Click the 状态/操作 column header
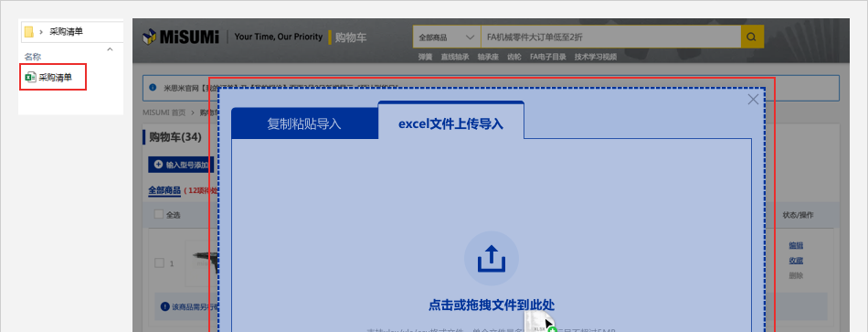Screen dimensions: 868x332 (x=798, y=215)
